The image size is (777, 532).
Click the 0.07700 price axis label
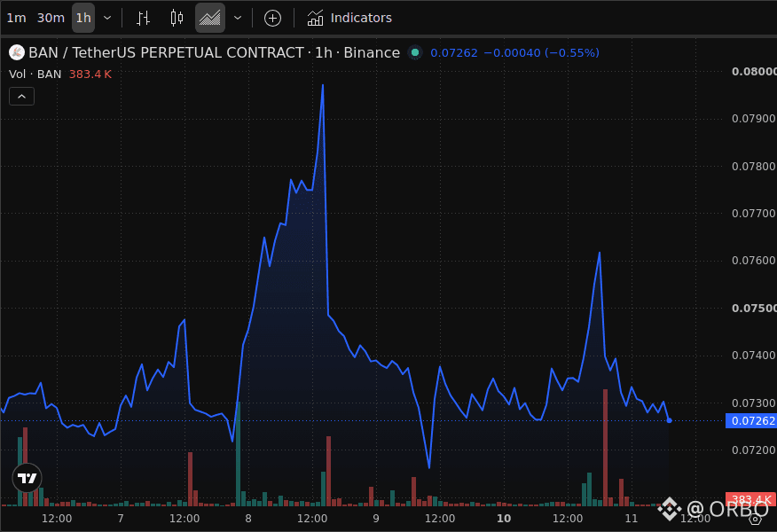753,214
